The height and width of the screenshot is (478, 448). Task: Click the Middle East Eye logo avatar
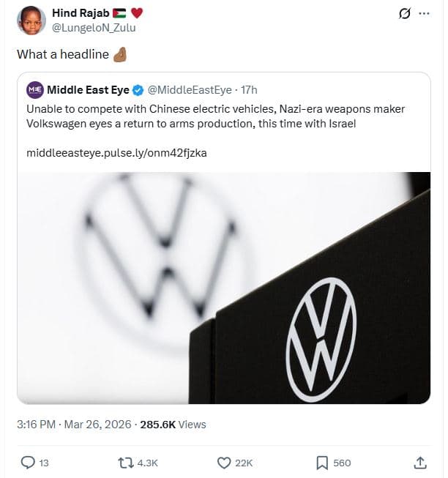click(x=35, y=90)
